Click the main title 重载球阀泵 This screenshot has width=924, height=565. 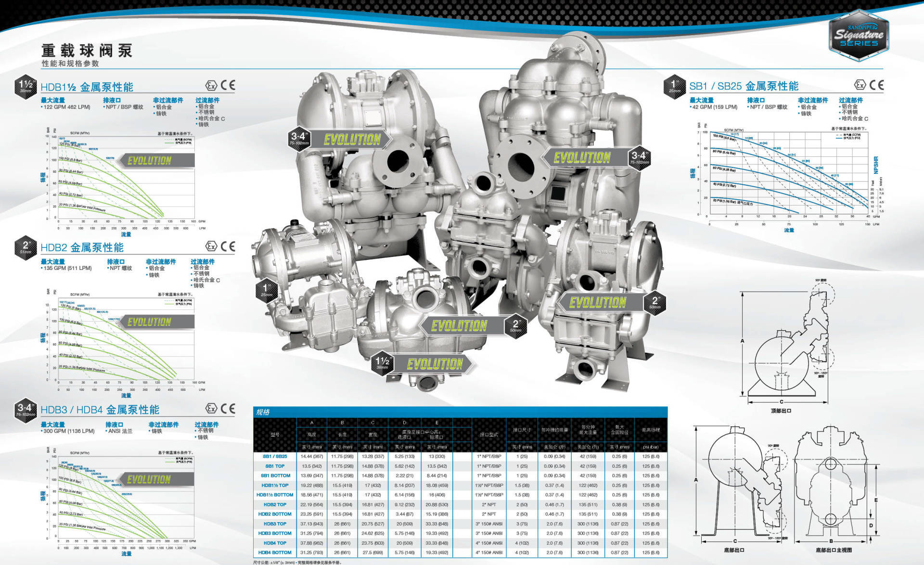tap(87, 51)
